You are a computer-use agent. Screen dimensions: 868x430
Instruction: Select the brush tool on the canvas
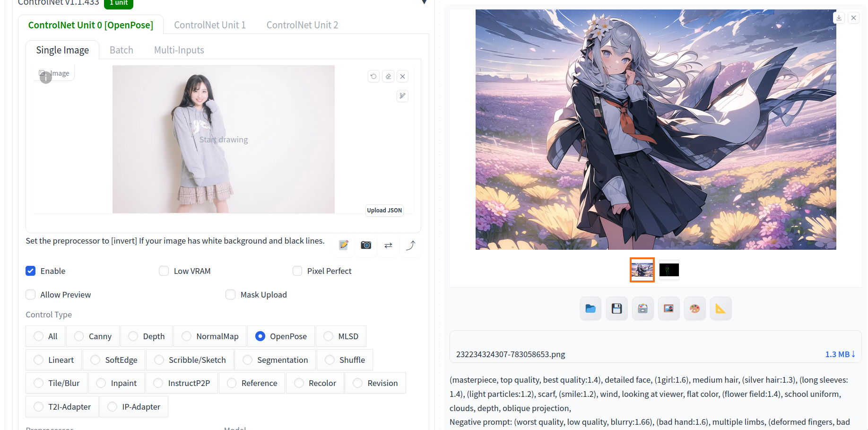point(402,96)
